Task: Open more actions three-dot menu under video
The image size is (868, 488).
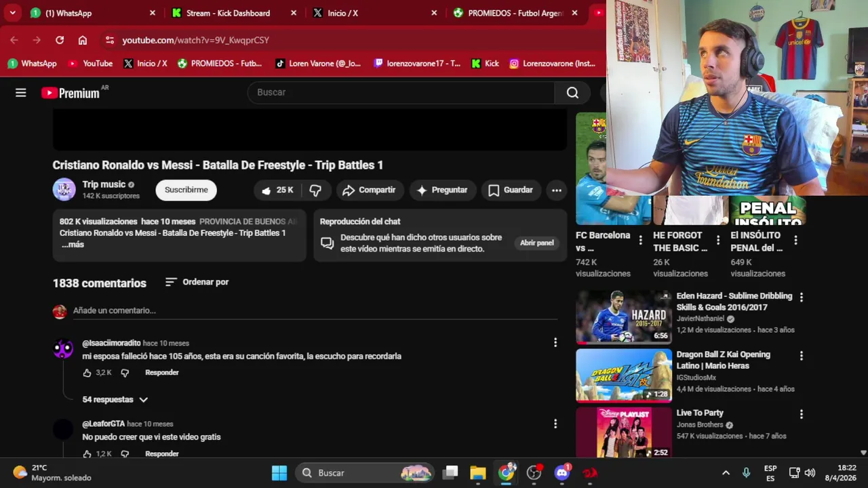Action: (x=557, y=190)
